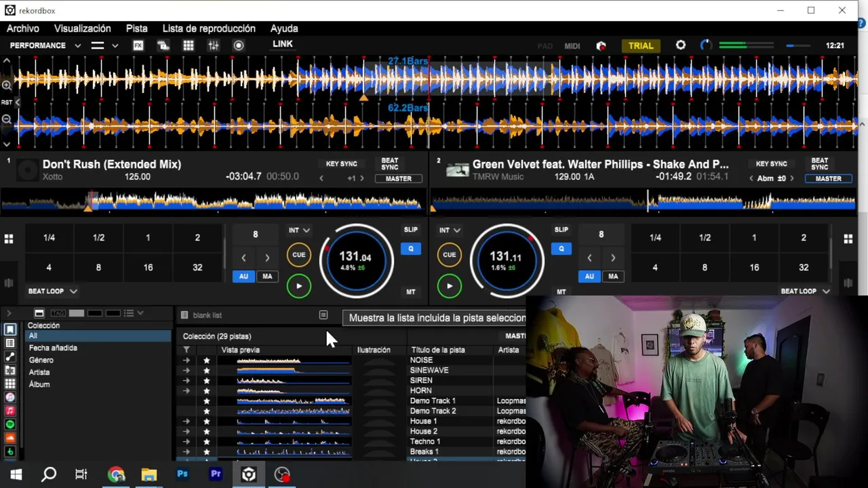Open the playlists icon in sidebar
The image size is (868, 488).
10,344
